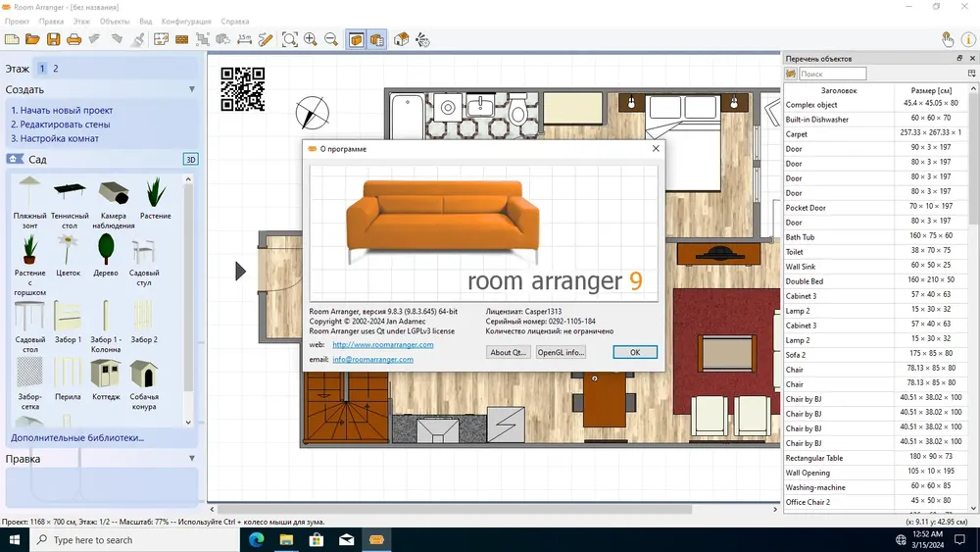The image size is (980, 552).
Task: Select the brick wall tool icon
Action: click(182, 39)
